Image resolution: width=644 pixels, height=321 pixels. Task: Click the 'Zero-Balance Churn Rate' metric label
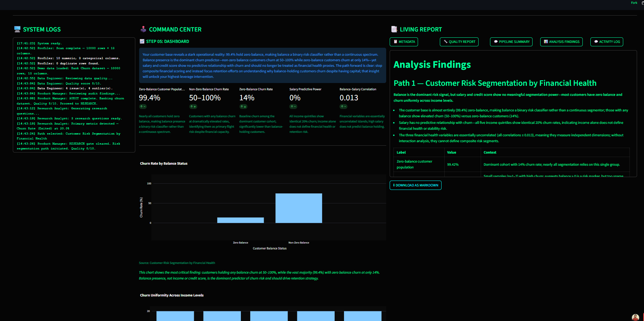click(256, 89)
